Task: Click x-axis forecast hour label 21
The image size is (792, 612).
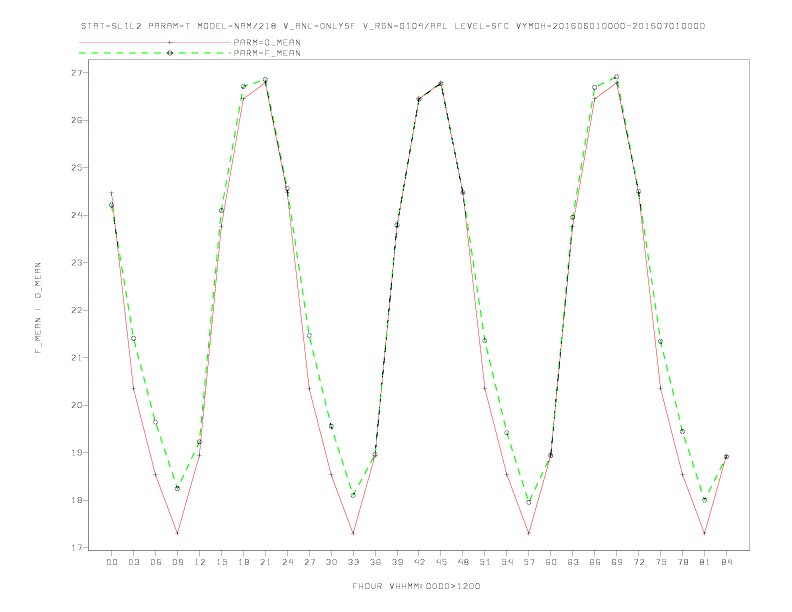Action: click(x=265, y=562)
